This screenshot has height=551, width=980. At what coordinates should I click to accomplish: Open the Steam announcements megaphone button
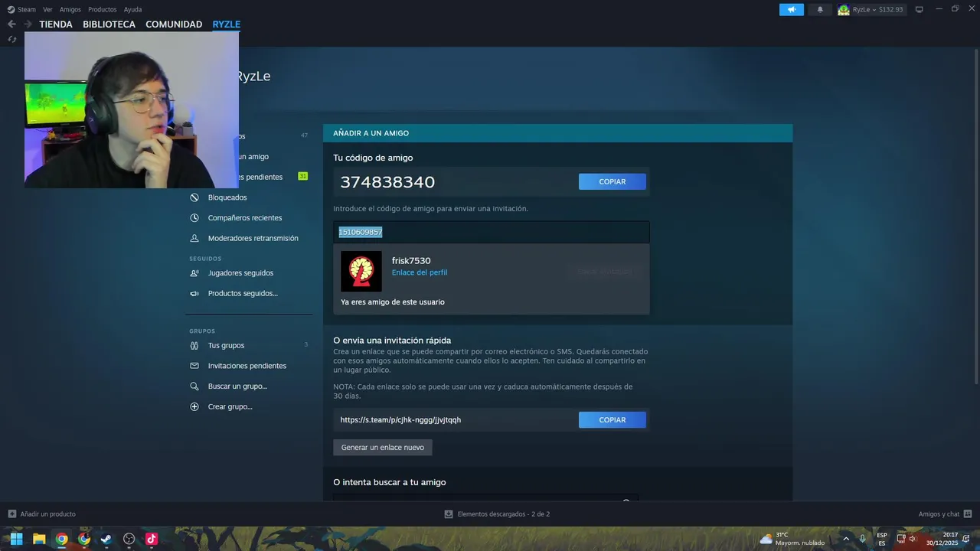tap(792, 9)
